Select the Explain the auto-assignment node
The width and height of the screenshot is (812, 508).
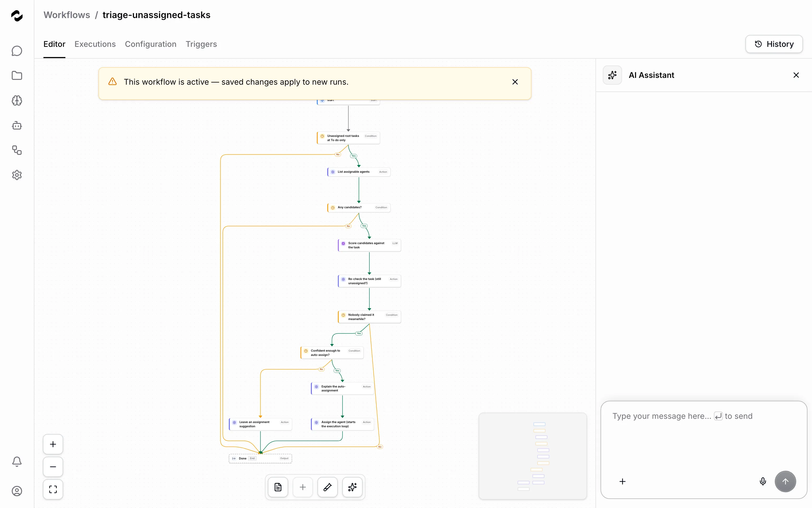pyautogui.click(x=342, y=389)
